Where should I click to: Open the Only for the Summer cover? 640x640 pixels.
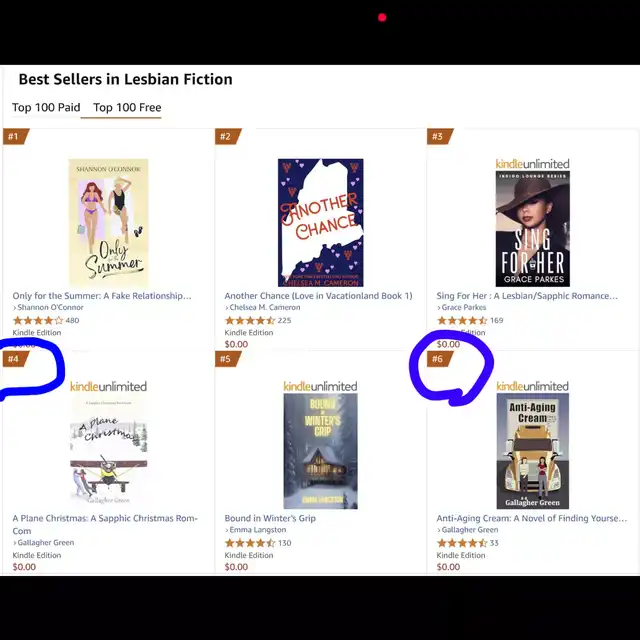point(109,223)
